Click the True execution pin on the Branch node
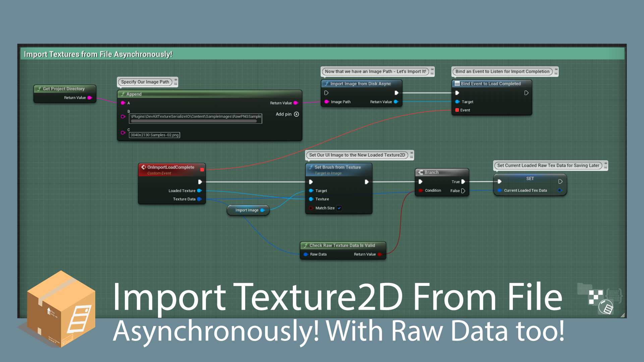The height and width of the screenshot is (362, 644). pyautogui.click(x=464, y=181)
